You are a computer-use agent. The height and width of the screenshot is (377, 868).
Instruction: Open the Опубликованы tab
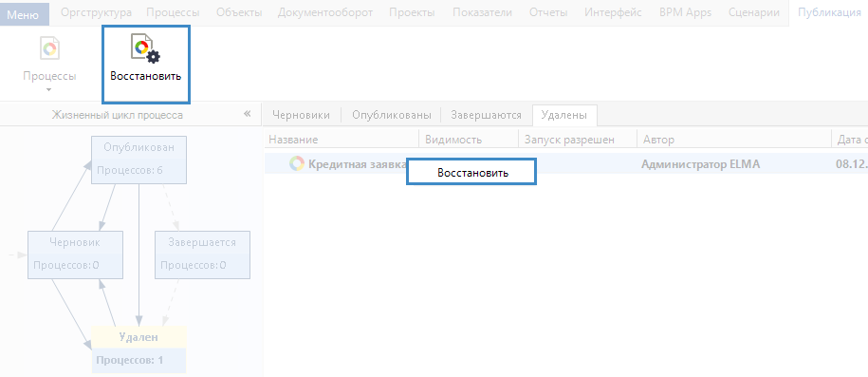click(x=392, y=115)
